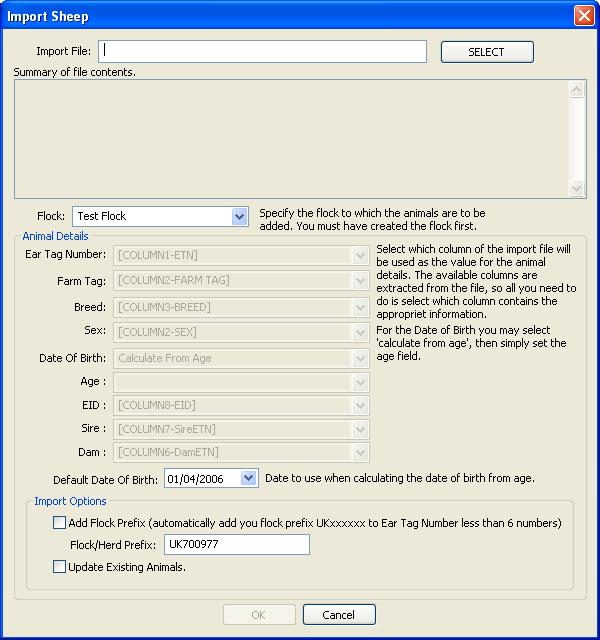Click the SELECT file button
The height and width of the screenshot is (640, 600).
(487, 52)
